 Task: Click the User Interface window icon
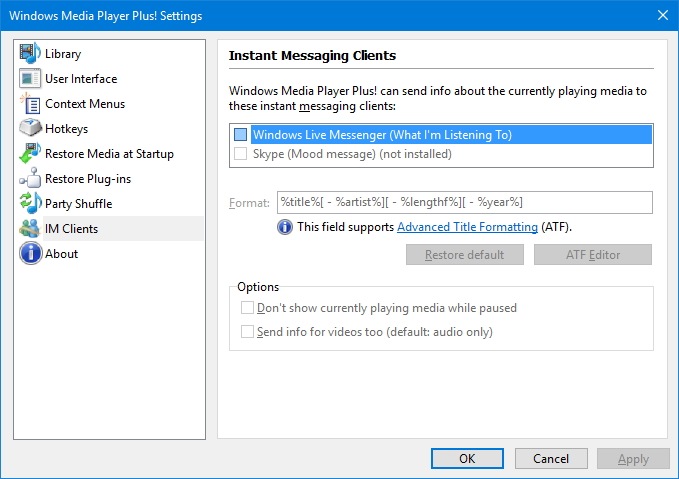[x=30, y=78]
